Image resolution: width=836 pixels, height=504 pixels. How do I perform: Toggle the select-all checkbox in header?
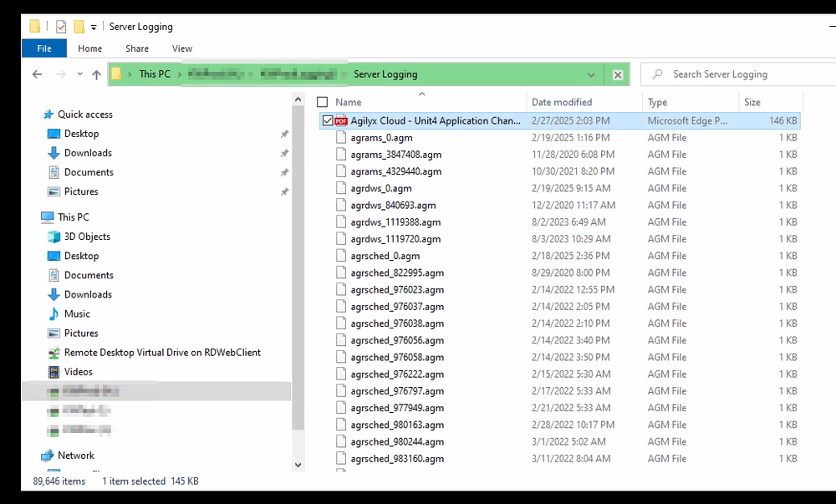323,102
